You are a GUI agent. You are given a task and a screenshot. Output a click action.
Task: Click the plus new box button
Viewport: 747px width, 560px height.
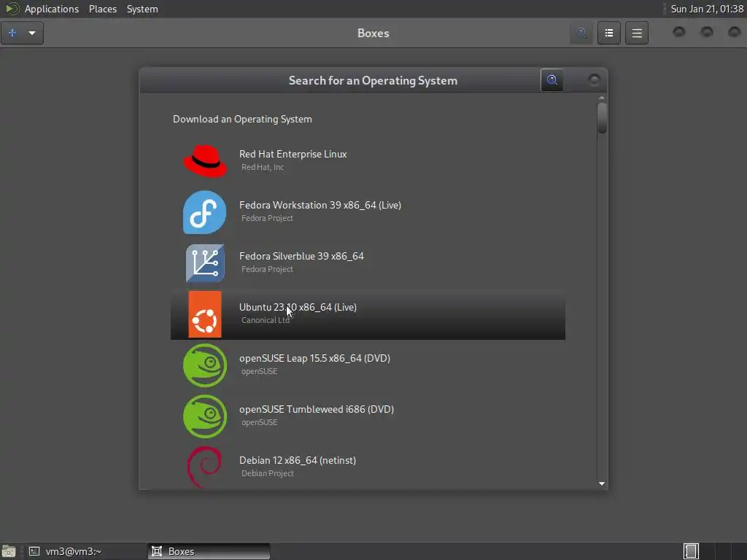pos(12,33)
